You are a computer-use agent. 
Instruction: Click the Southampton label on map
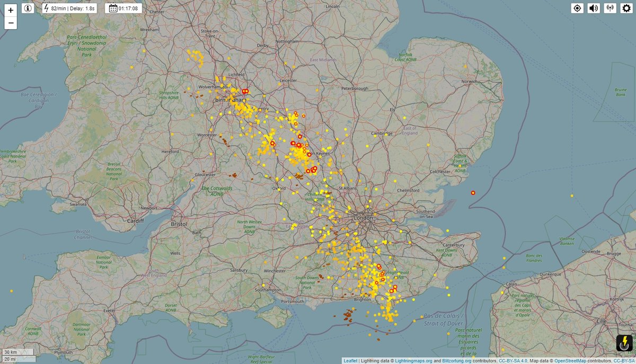(x=268, y=290)
